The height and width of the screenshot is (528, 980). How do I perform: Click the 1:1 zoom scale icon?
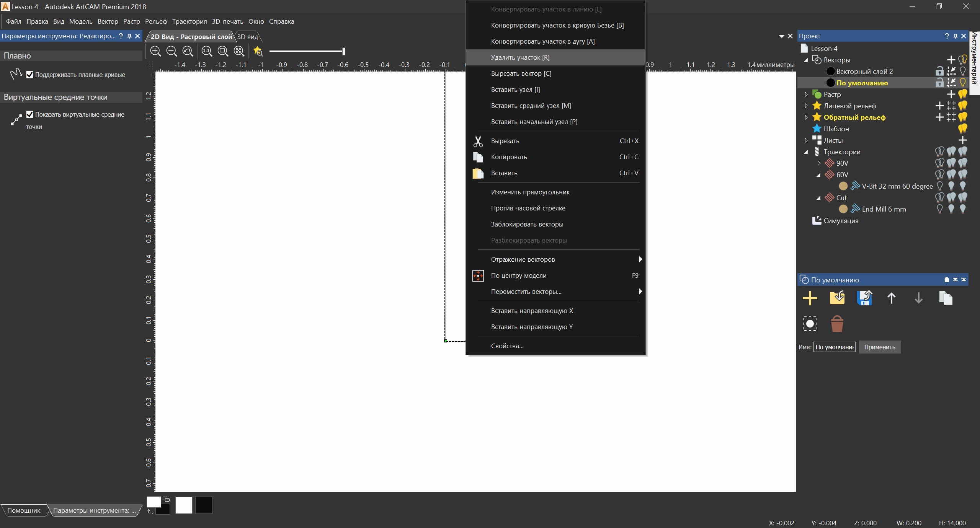coord(207,51)
